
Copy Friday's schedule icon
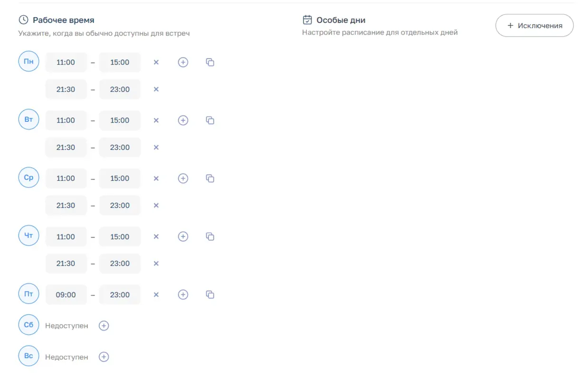[210, 294]
